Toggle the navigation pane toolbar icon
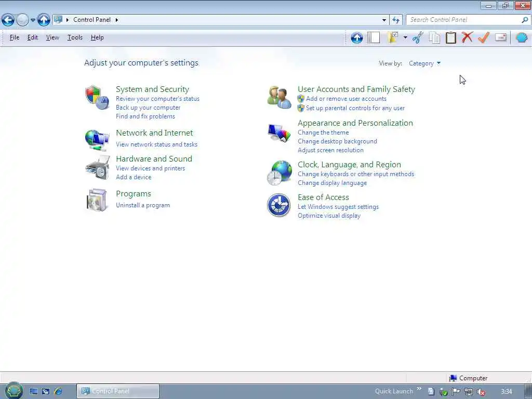The image size is (532, 399). click(374, 37)
